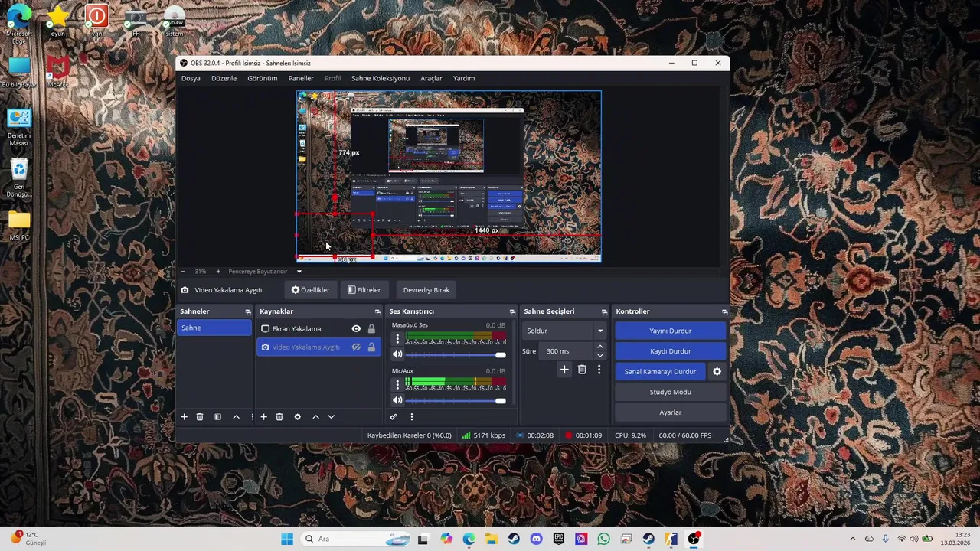
Task: Open Soldur transition dropdown
Action: coord(564,331)
